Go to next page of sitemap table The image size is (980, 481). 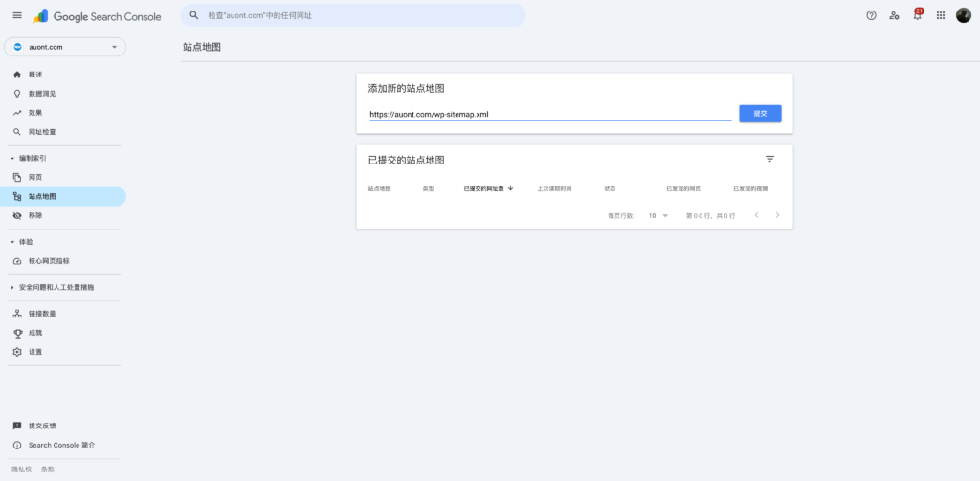click(777, 215)
